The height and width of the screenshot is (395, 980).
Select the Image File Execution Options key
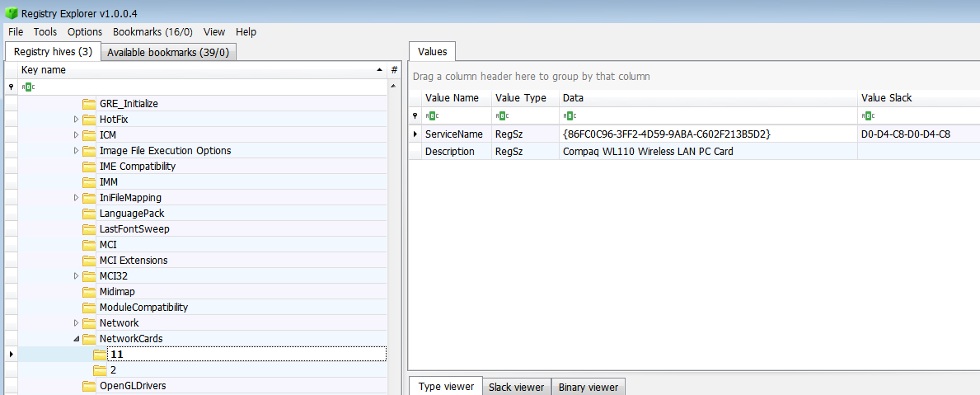click(x=165, y=151)
